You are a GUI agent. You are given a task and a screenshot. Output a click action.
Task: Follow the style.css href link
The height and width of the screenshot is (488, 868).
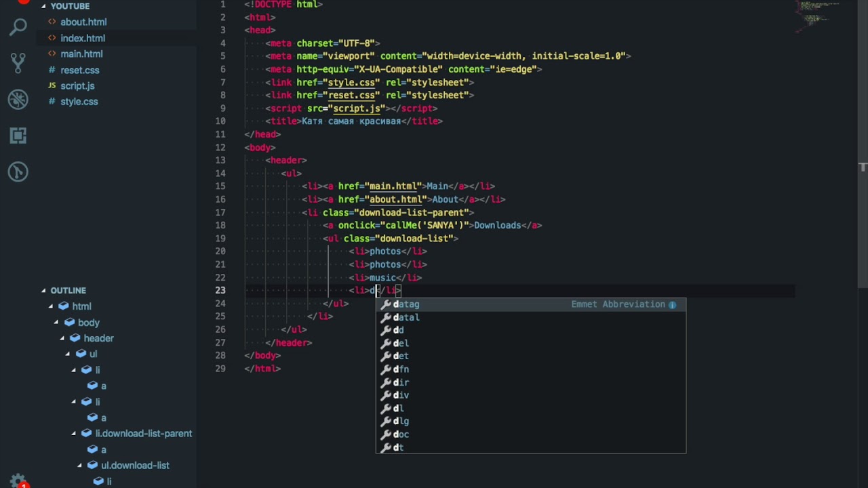pos(351,82)
